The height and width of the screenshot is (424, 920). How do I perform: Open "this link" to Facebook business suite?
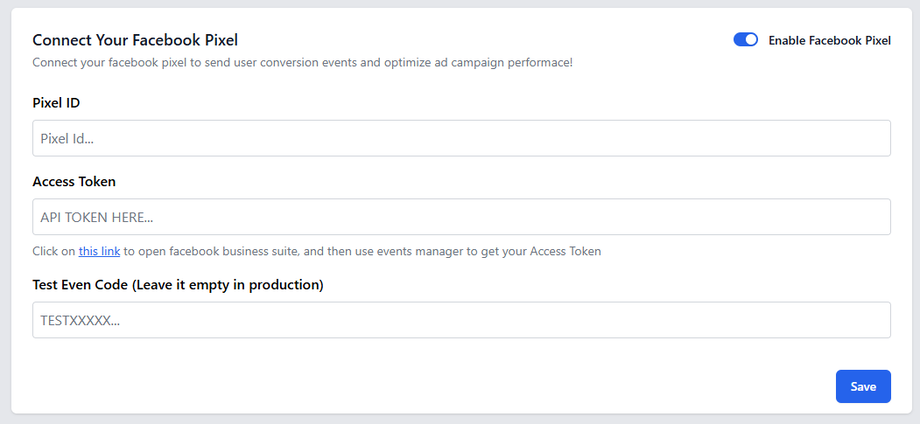point(99,251)
